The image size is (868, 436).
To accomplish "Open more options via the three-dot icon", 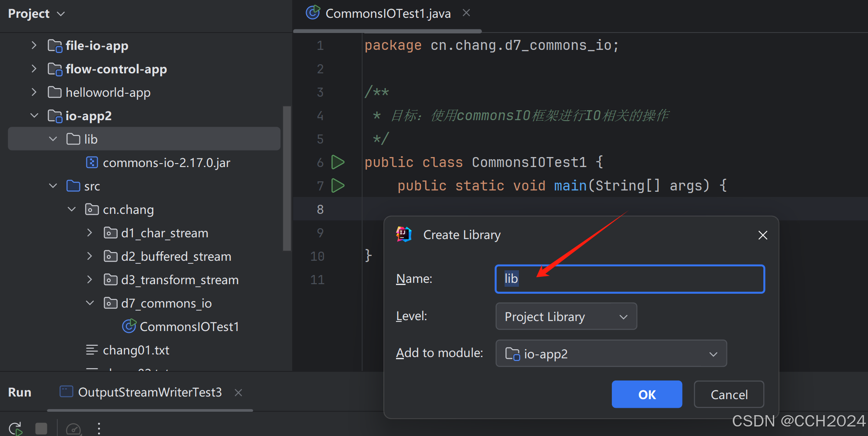I will point(99,428).
